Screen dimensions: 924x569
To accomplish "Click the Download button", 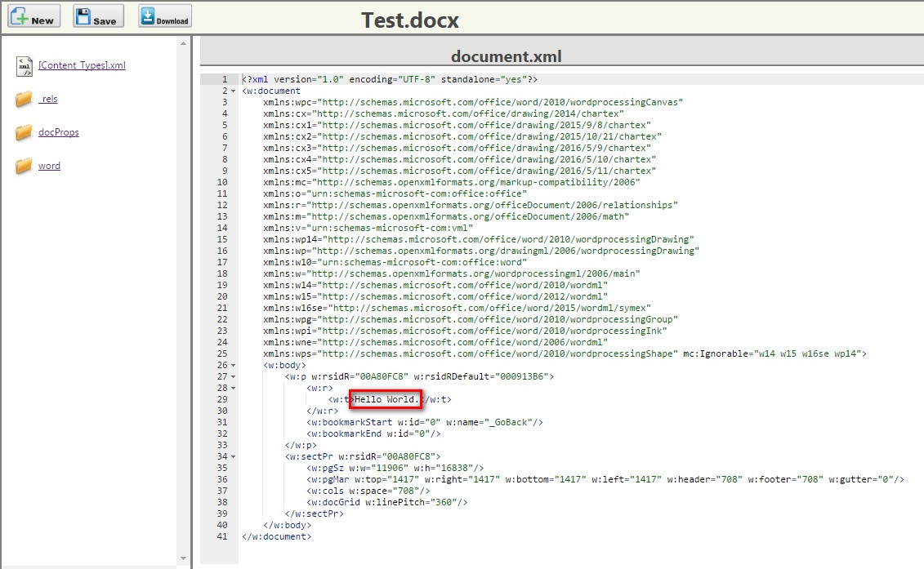I will (164, 16).
